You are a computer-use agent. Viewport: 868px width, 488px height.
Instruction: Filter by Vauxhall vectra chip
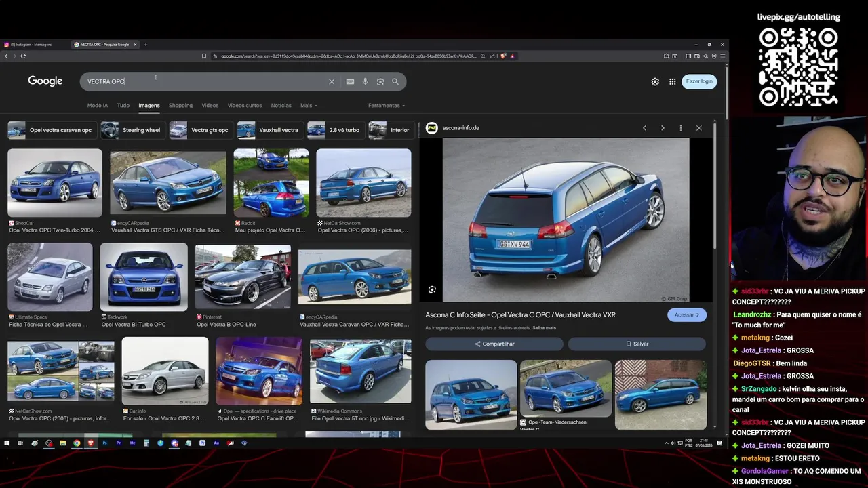coord(269,130)
